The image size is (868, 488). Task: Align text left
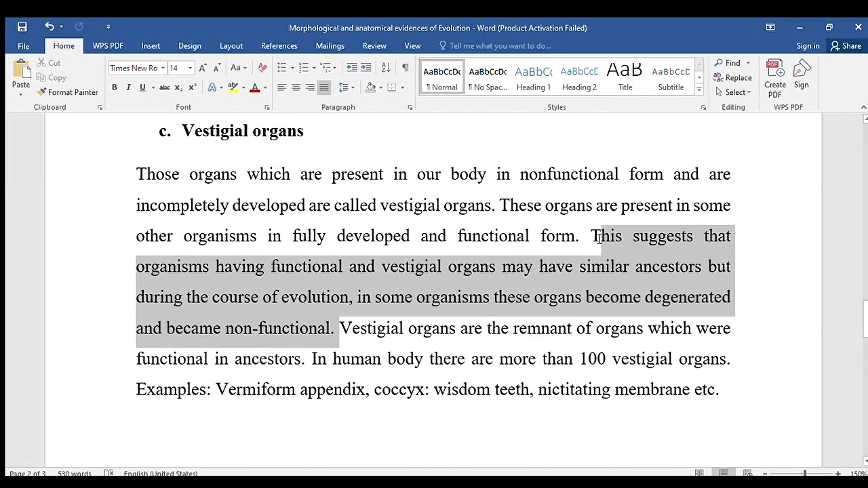[282, 87]
